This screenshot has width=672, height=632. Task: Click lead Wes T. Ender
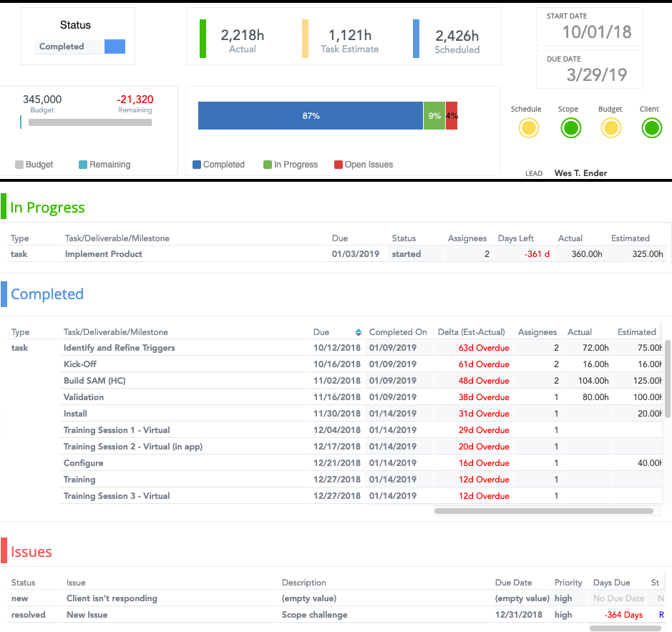pyautogui.click(x=580, y=172)
